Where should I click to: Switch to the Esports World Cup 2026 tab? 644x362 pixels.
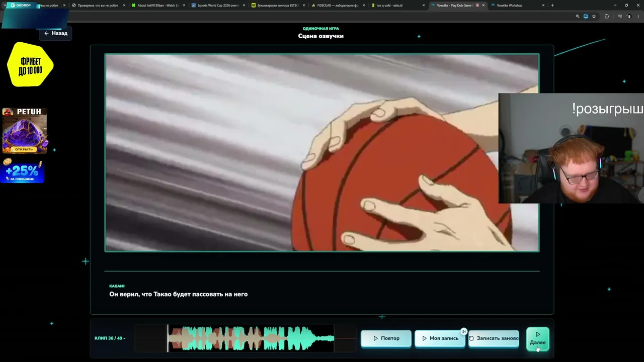218,6
